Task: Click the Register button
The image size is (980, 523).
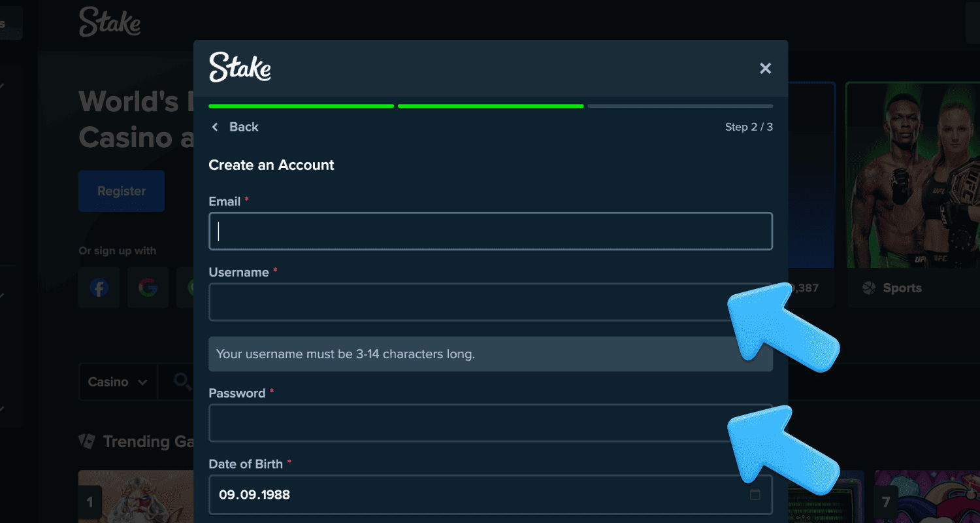Action: click(x=122, y=191)
